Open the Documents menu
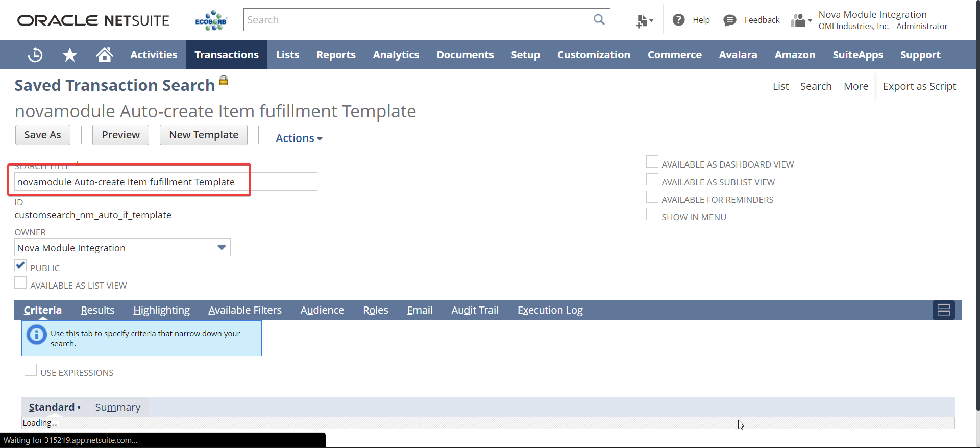 465,55
